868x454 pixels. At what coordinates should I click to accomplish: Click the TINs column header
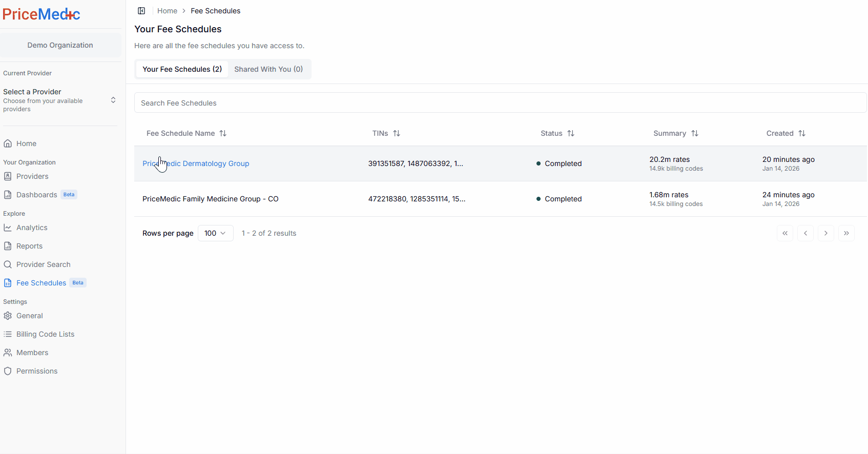point(386,133)
